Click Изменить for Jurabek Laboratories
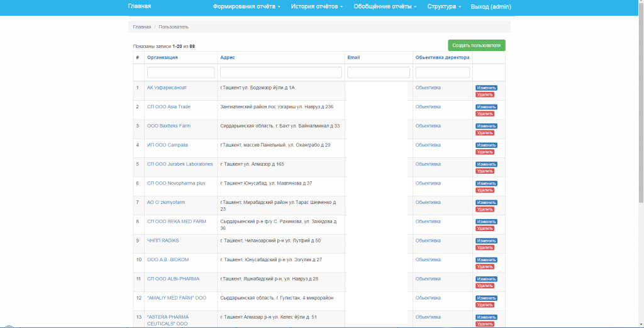644x328 pixels. coord(486,164)
